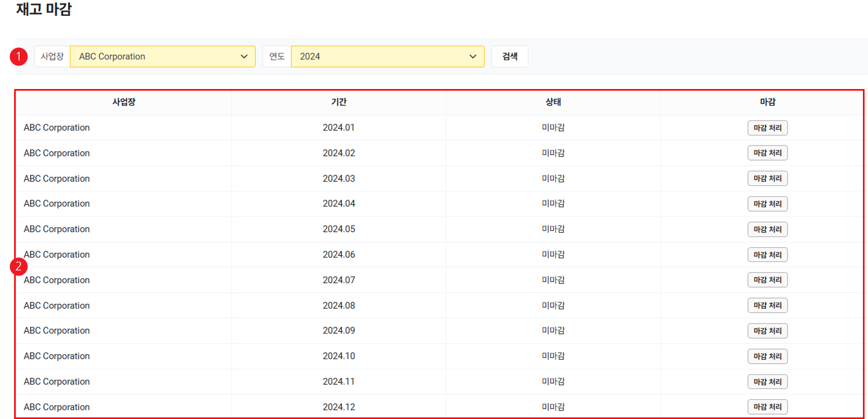Click the 검색 search button
868x419 pixels.
509,56
